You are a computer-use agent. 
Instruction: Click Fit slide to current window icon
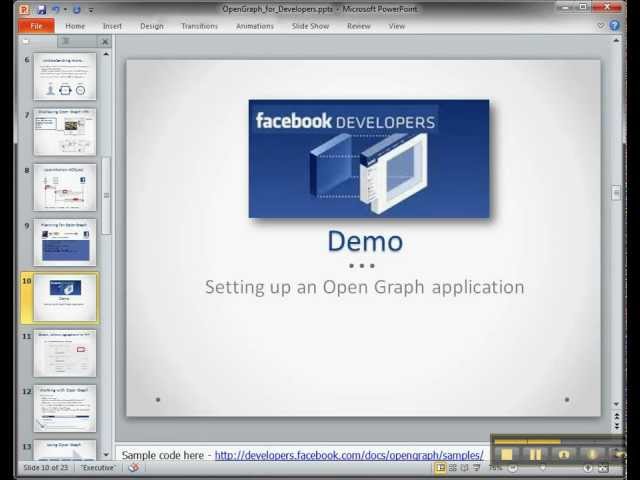[x=603, y=468]
